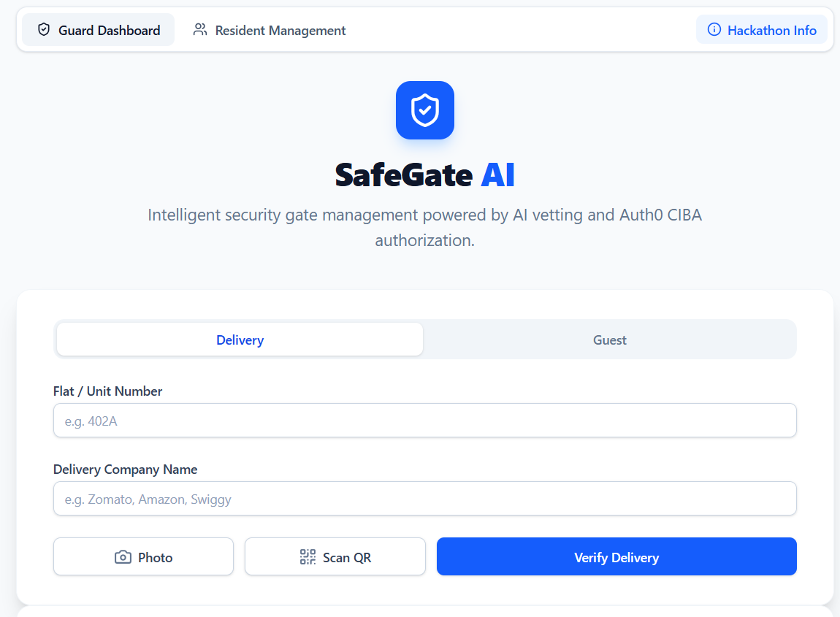The height and width of the screenshot is (617, 840).
Task: Click the Scan QR button
Action: (335, 557)
